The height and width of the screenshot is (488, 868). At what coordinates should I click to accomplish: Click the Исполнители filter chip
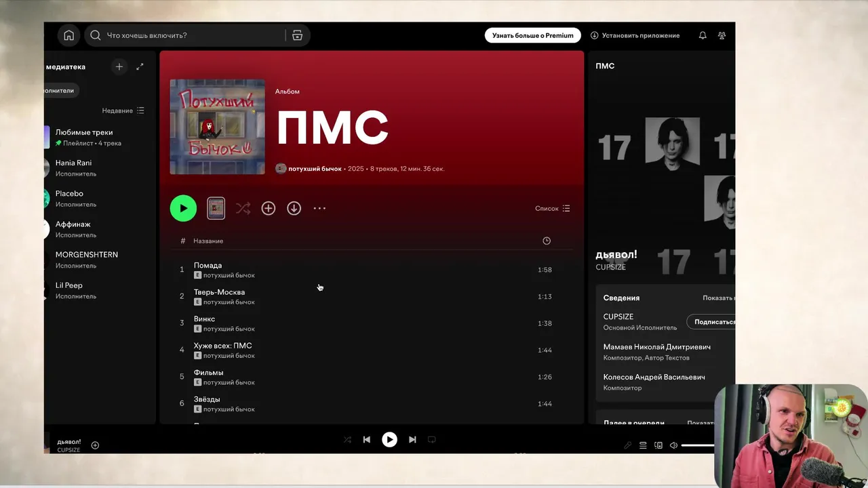tap(61, 90)
